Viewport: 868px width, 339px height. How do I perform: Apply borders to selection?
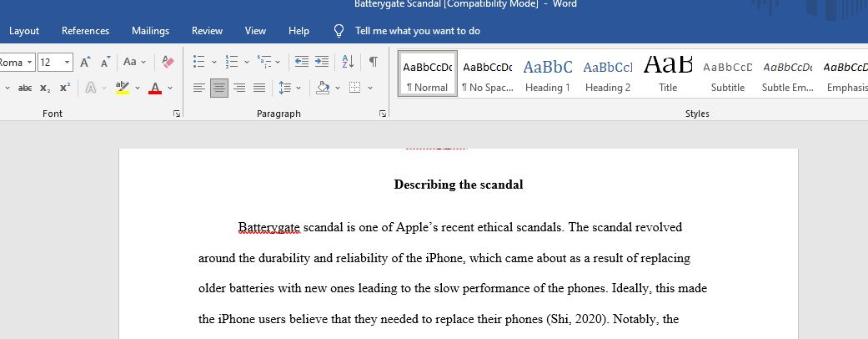tap(355, 88)
